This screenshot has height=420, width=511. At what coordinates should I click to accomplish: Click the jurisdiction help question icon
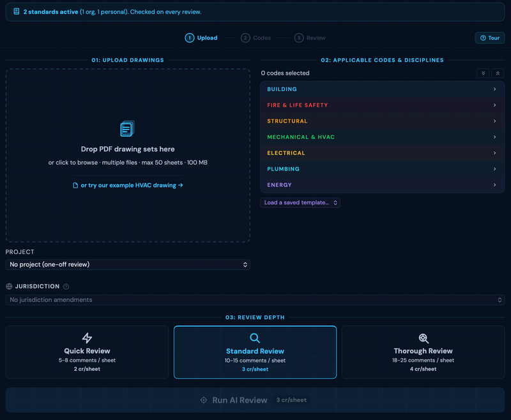66,287
